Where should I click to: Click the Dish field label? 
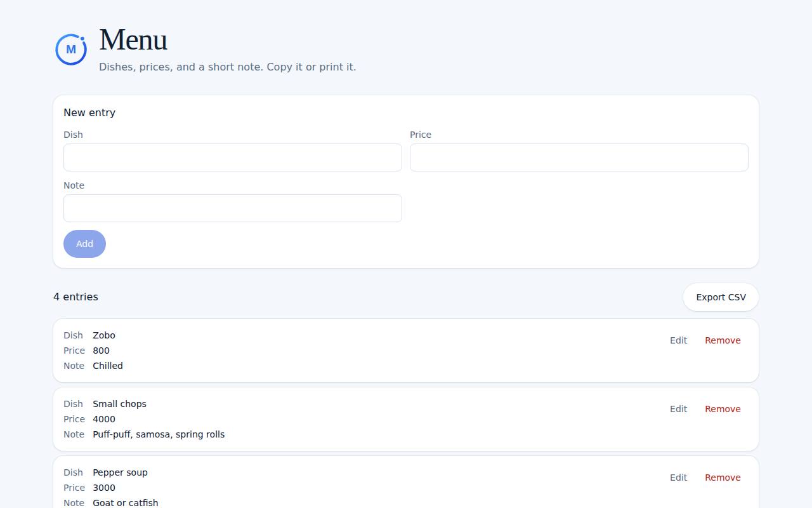coord(73,135)
